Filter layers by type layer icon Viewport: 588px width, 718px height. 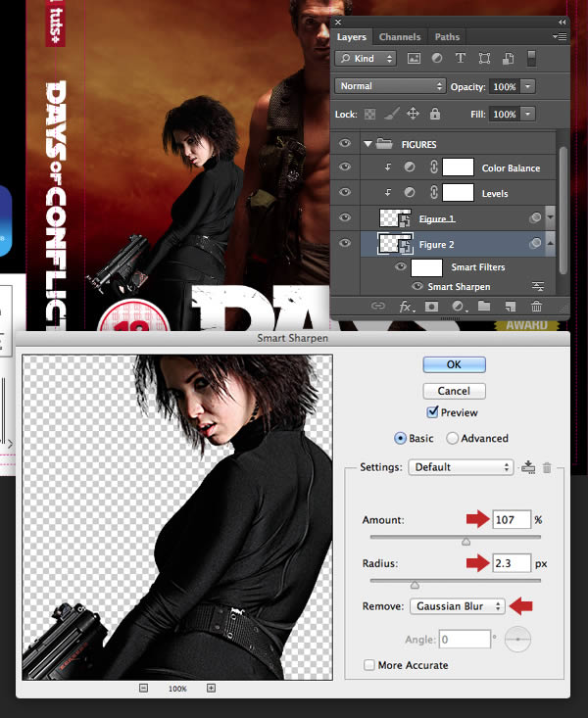coord(461,58)
